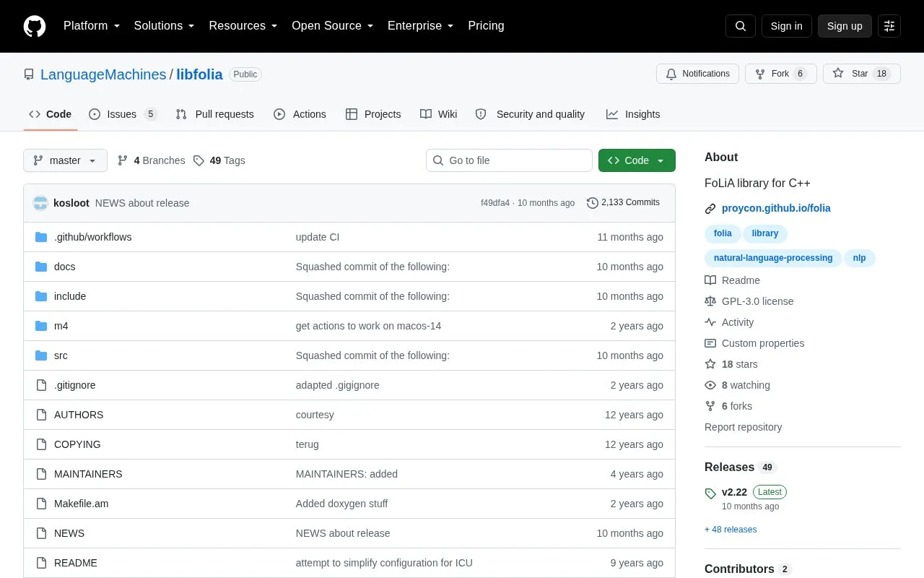Click the eye icon beside 8 watching
This screenshot has width=924, height=578.
click(710, 385)
